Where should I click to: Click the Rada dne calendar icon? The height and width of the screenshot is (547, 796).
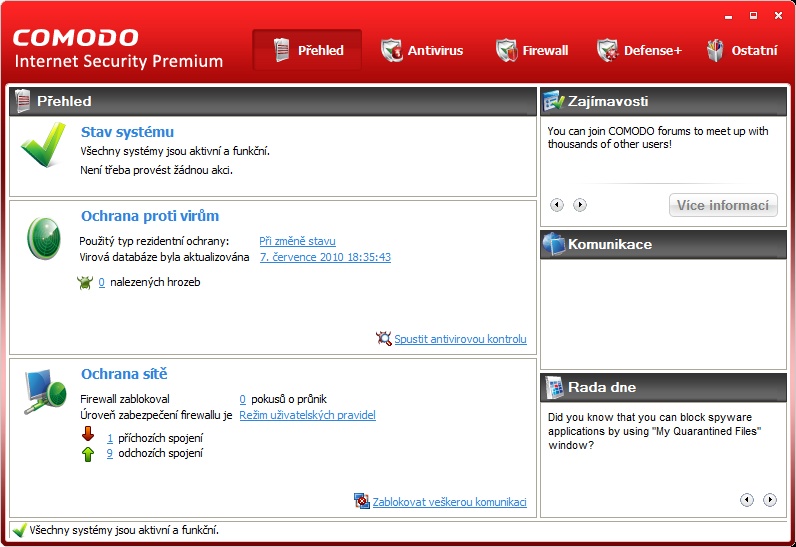pyautogui.click(x=554, y=387)
